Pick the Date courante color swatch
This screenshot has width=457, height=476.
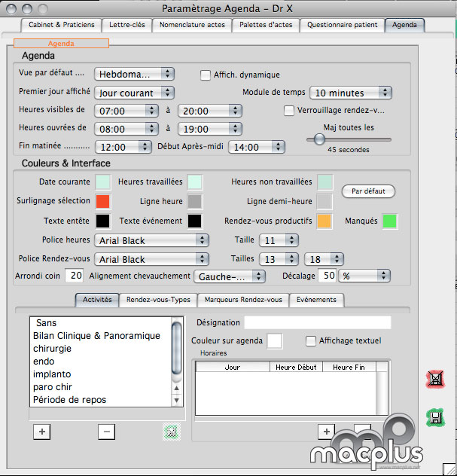[x=103, y=182]
